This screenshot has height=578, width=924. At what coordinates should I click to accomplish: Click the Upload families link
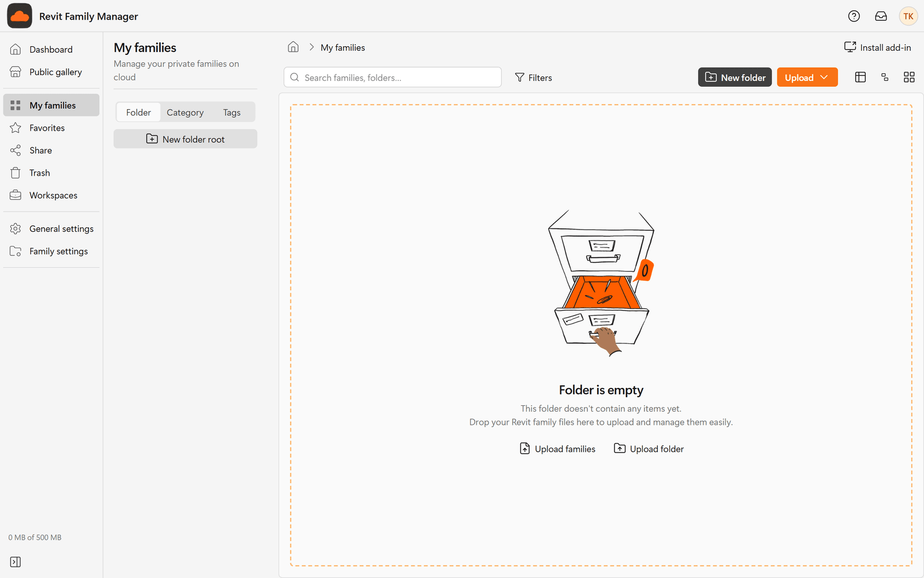pyautogui.click(x=558, y=449)
